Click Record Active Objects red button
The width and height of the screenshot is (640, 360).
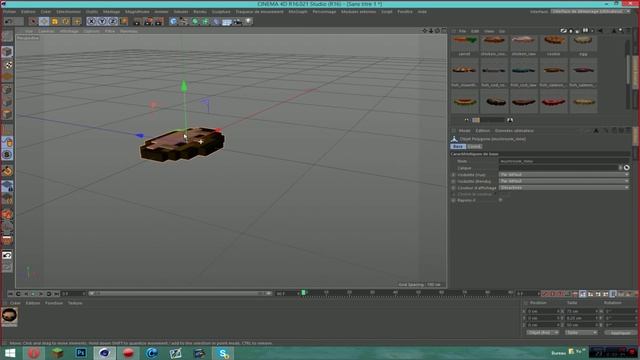545,294
